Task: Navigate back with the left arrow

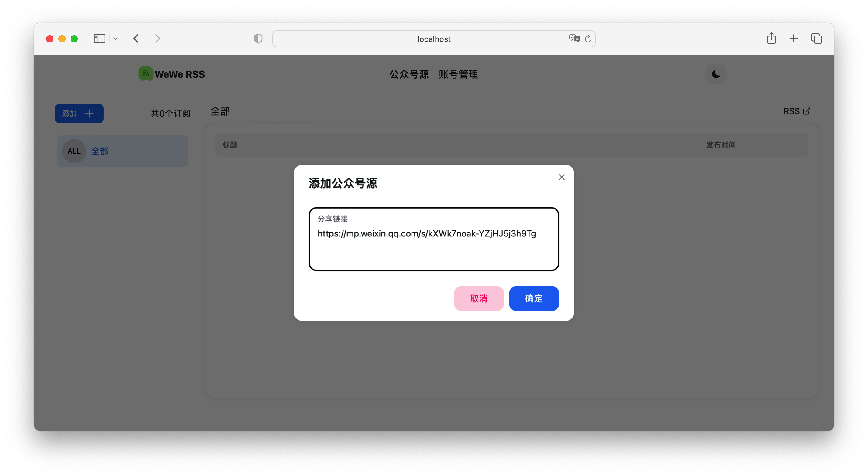Action: point(136,38)
